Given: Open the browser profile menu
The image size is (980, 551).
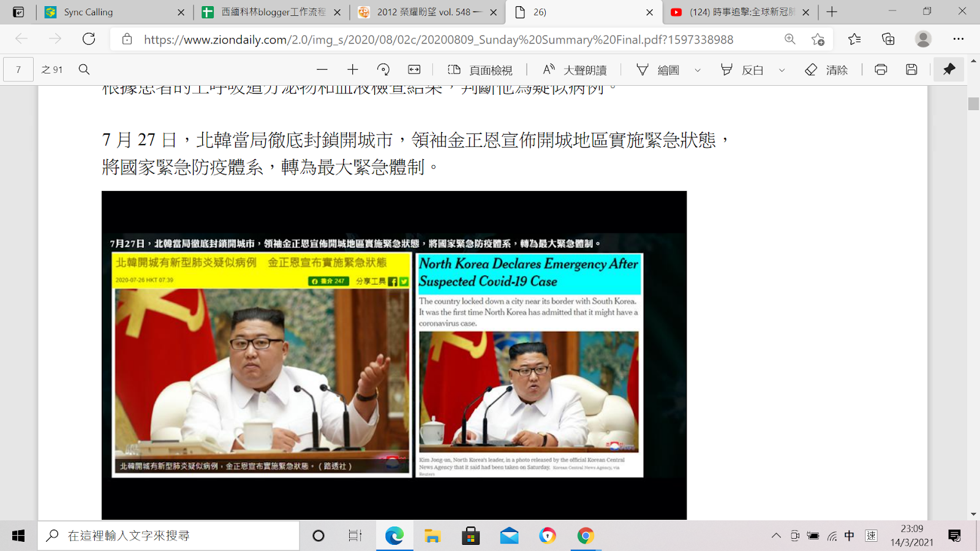Looking at the screenshot, I should pos(923,39).
